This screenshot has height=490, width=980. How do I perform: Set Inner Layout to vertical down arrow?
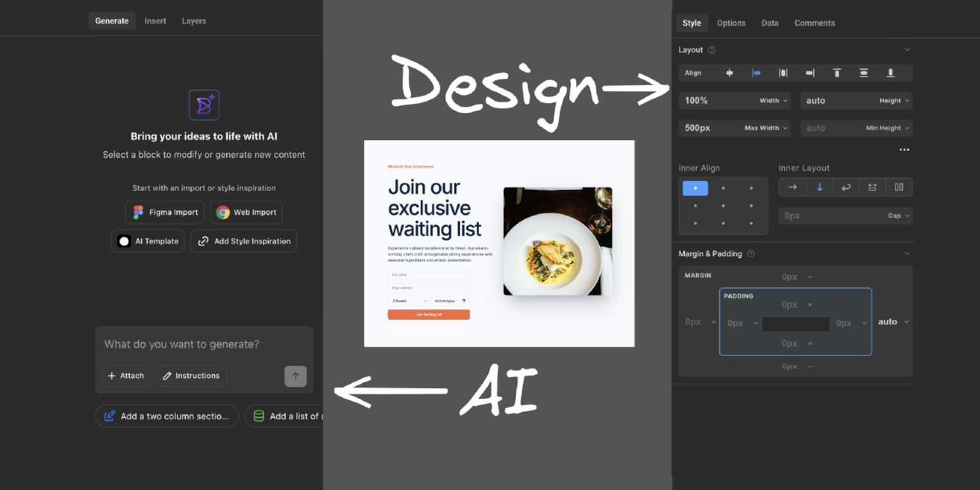click(x=819, y=187)
